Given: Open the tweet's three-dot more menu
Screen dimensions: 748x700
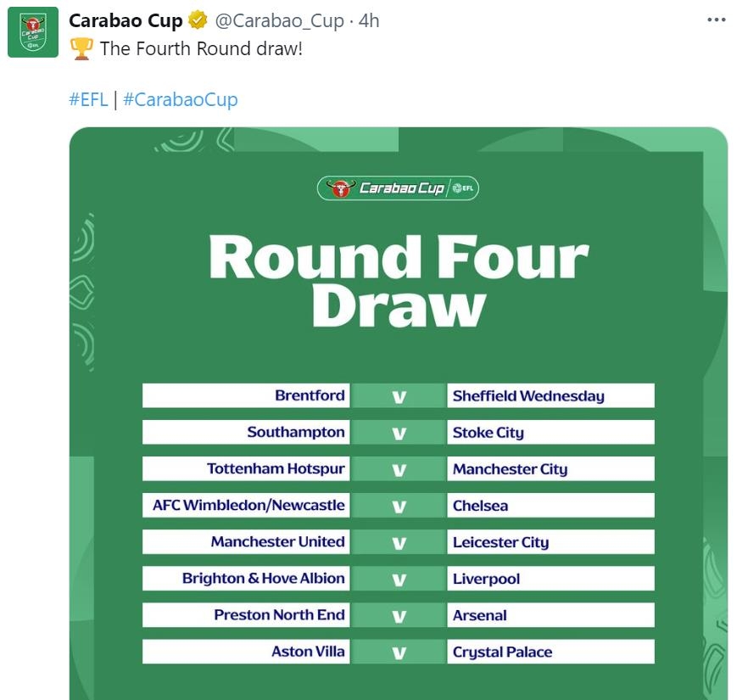Looking at the screenshot, I should tap(717, 20).
